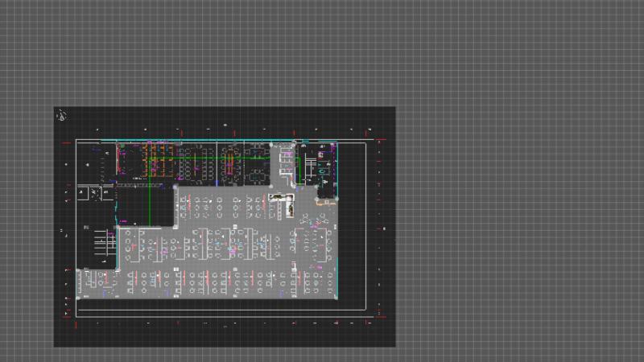Viewport: 644px width, 362px height.
Task: Click the horizontal green line in top rooms
Action: 242,158
